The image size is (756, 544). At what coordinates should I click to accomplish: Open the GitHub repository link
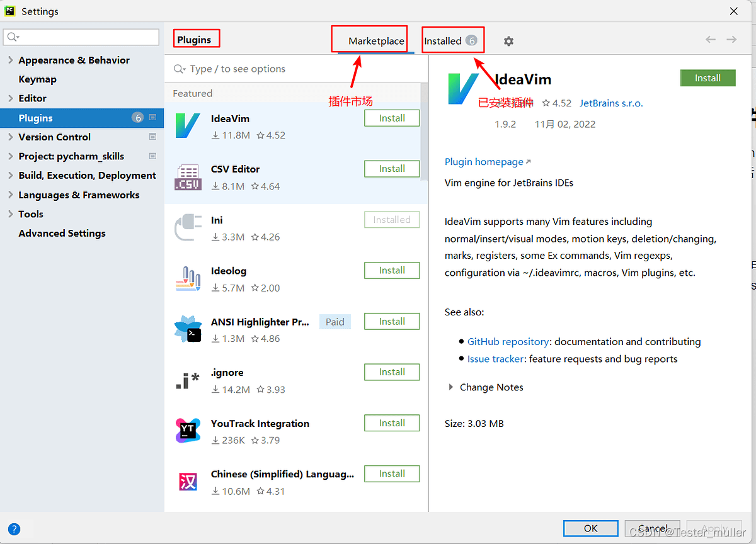point(508,342)
